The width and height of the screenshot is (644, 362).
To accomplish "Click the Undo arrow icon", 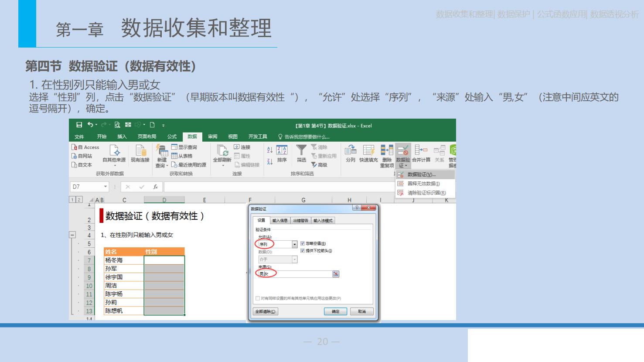I will [x=90, y=125].
